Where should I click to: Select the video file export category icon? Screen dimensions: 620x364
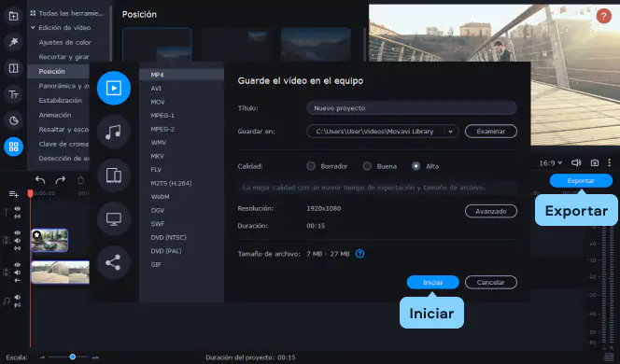coord(114,88)
